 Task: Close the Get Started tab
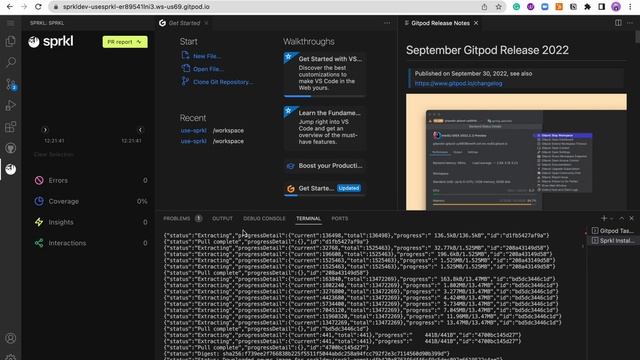click(x=207, y=23)
